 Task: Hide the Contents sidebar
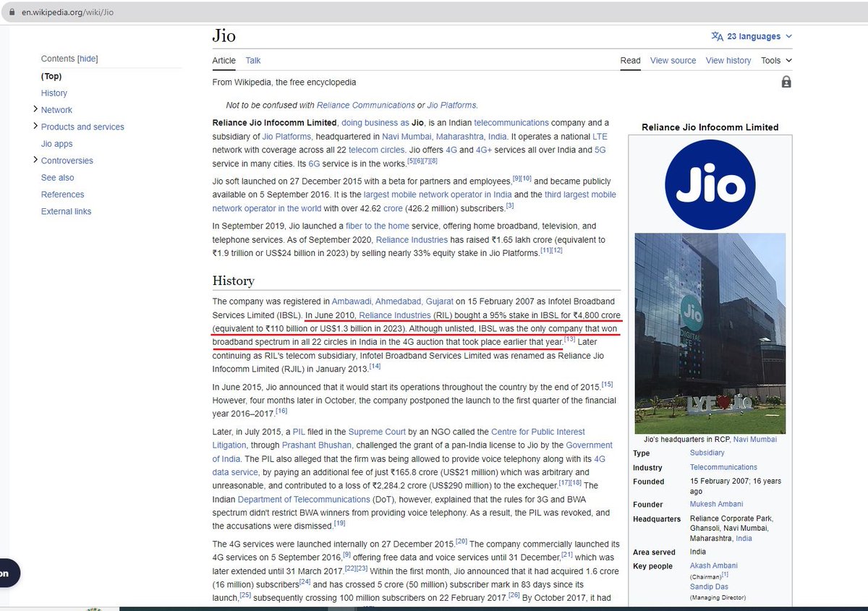tap(88, 59)
